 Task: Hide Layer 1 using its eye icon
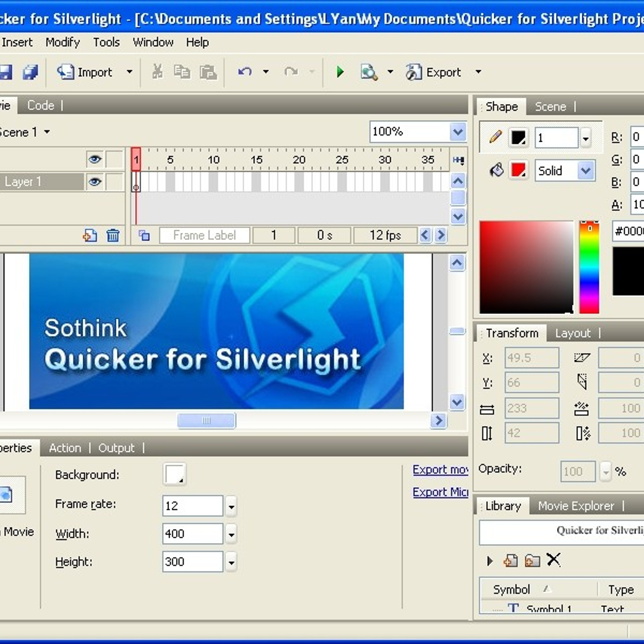point(95,182)
